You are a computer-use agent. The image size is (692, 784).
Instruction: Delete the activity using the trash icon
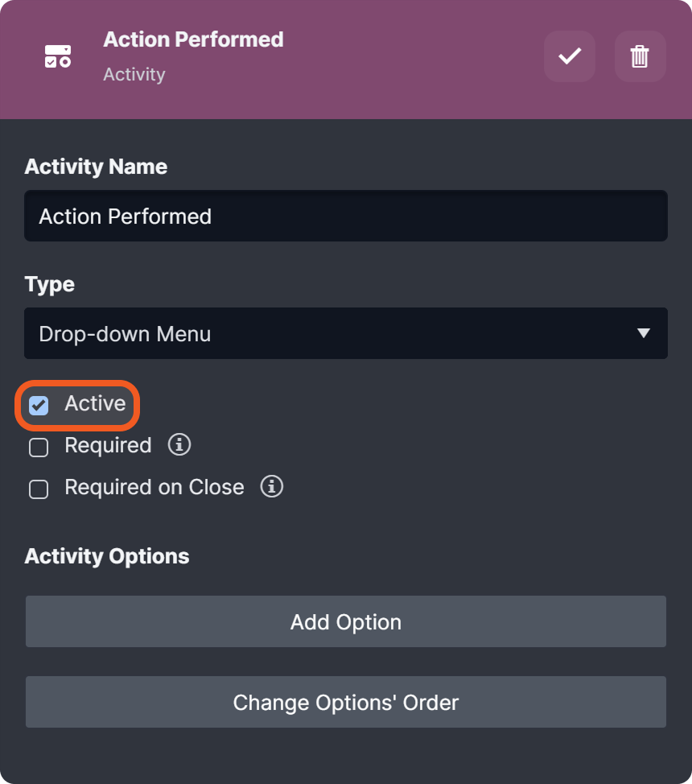pyautogui.click(x=640, y=56)
